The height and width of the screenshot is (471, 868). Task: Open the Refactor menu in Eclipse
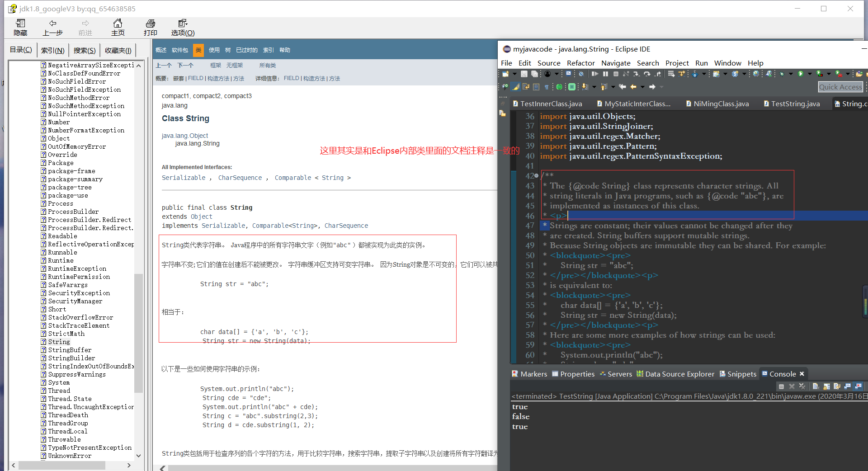(x=580, y=63)
